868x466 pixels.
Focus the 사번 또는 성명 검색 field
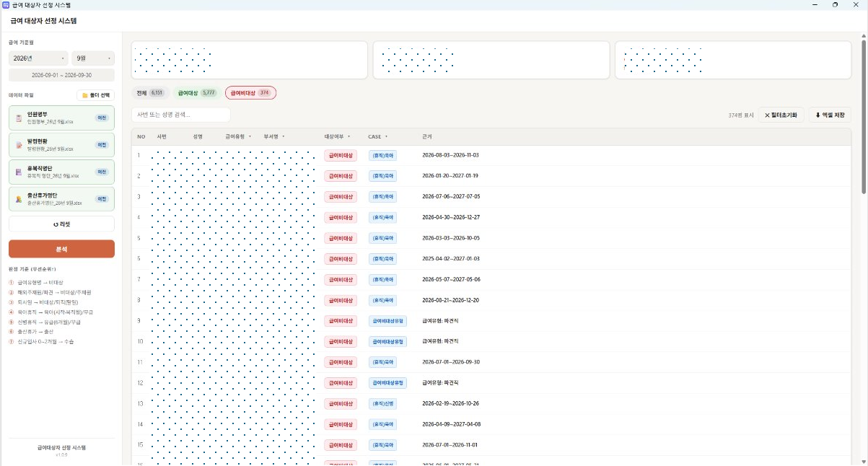pos(181,115)
